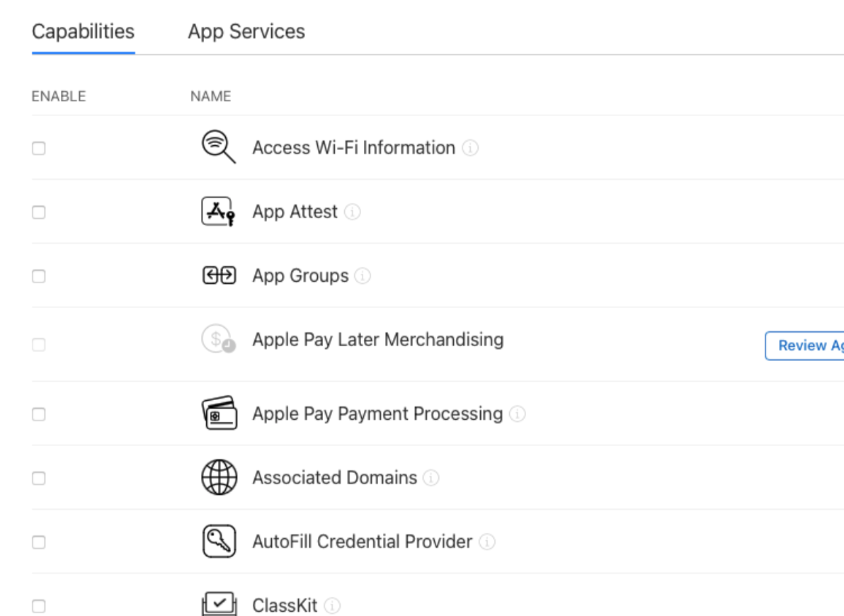Switch to the Capabilities tab
The image size is (844, 616).
(x=84, y=32)
